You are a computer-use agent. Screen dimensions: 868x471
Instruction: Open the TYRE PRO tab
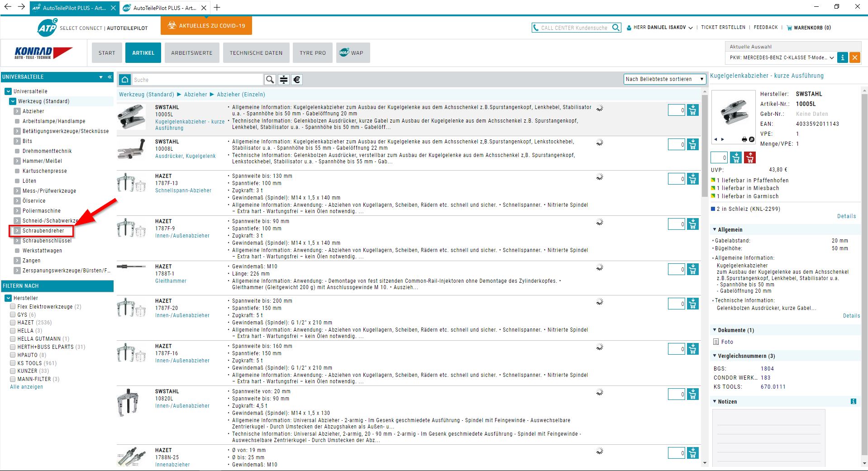(x=313, y=53)
